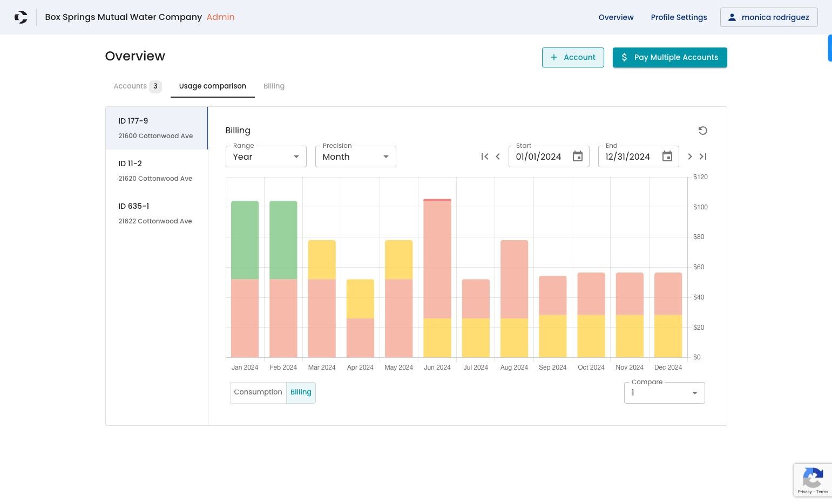
Task: Go to previous period chevron
Action: tap(498, 156)
